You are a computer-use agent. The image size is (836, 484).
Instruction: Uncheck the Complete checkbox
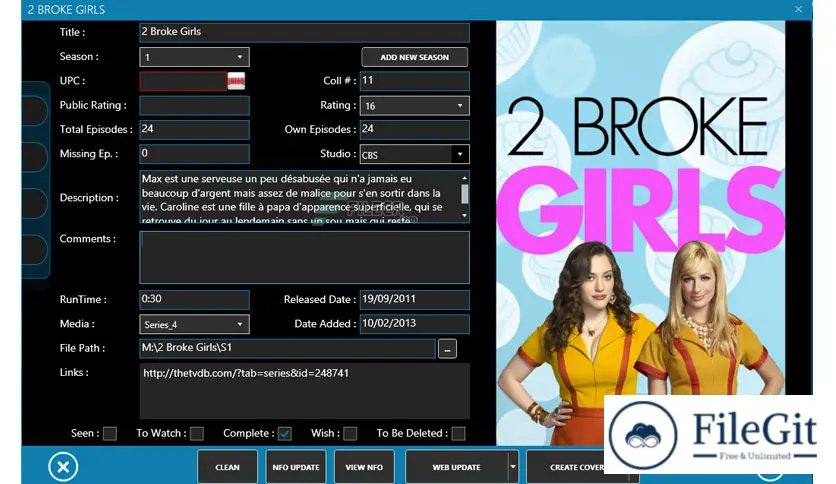285,433
